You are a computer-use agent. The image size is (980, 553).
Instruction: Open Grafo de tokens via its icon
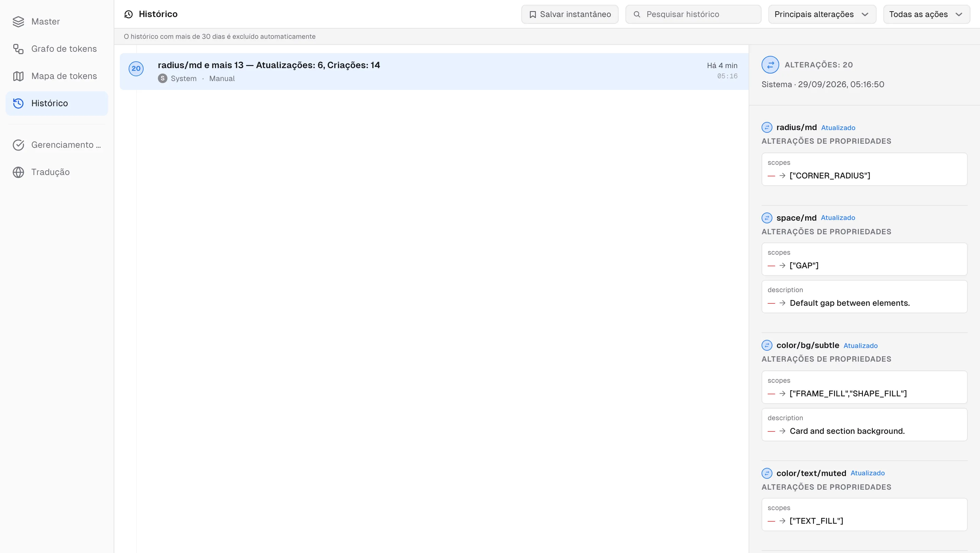[18, 49]
